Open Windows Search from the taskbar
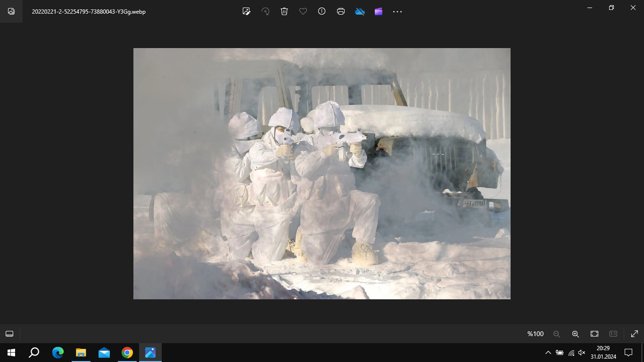Viewport: 644px width, 362px height. (x=34, y=353)
